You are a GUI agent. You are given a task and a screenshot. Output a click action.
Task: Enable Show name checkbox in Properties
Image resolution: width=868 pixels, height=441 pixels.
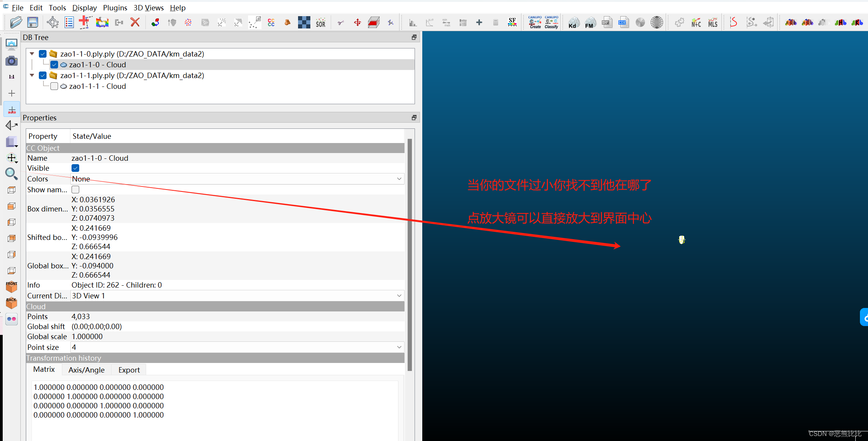75,190
